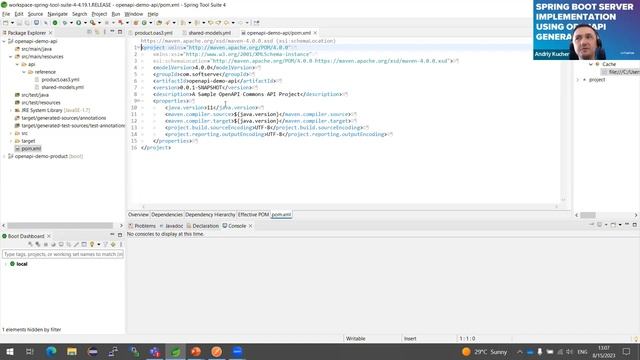
Task: Select product.oas3.yml in Package Explorer
Action: (60, 80)
